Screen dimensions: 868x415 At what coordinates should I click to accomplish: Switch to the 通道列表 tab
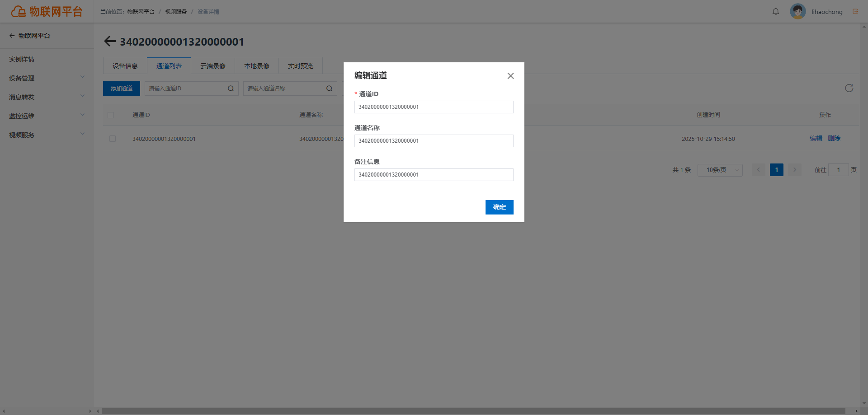(x=169, y=66)
